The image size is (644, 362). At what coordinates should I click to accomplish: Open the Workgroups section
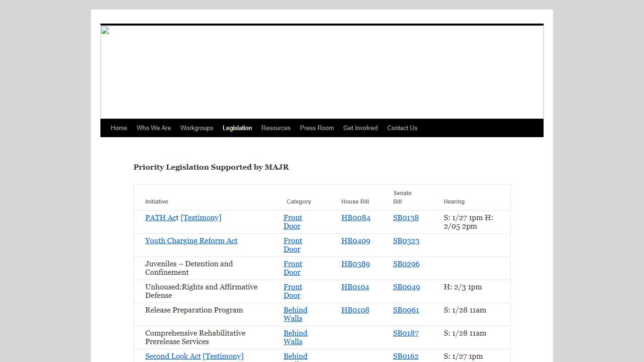tap(197, 128)
